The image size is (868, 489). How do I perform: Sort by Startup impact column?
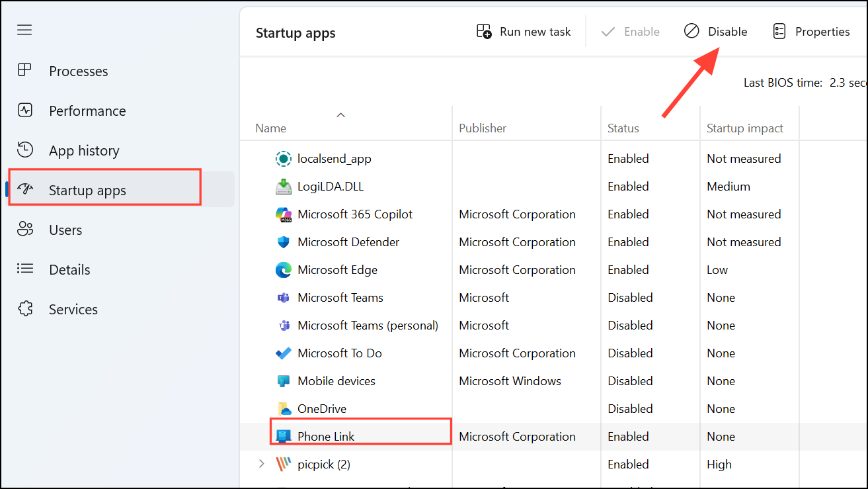pyautogui.click(x=744, y=128)
